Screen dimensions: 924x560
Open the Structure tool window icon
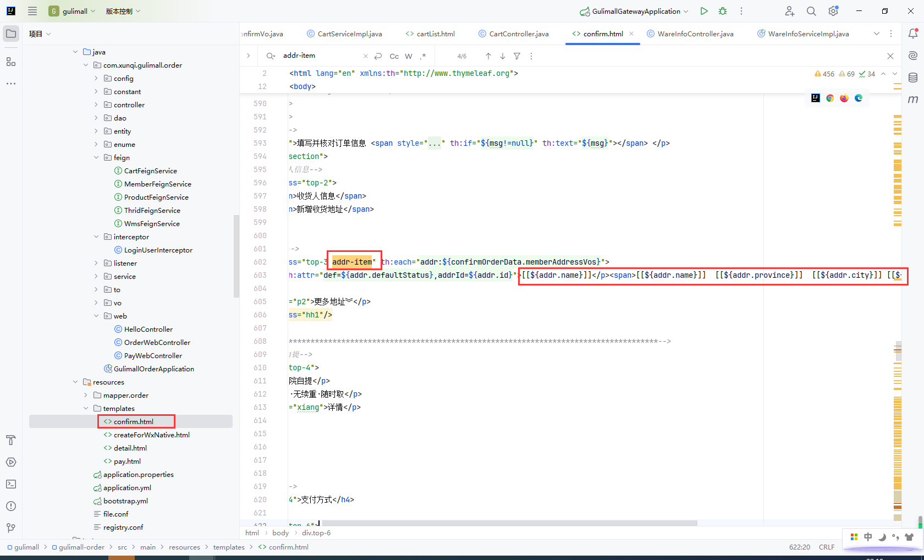tap(11, 62)
